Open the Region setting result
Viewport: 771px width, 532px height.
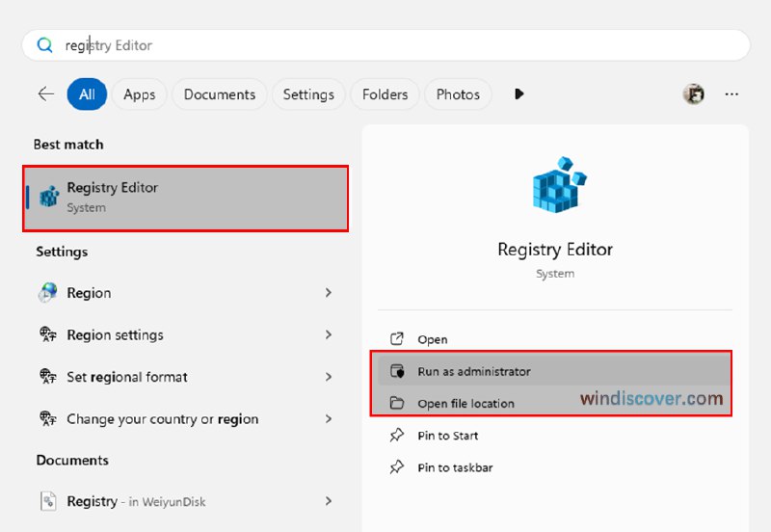[185, 293]
